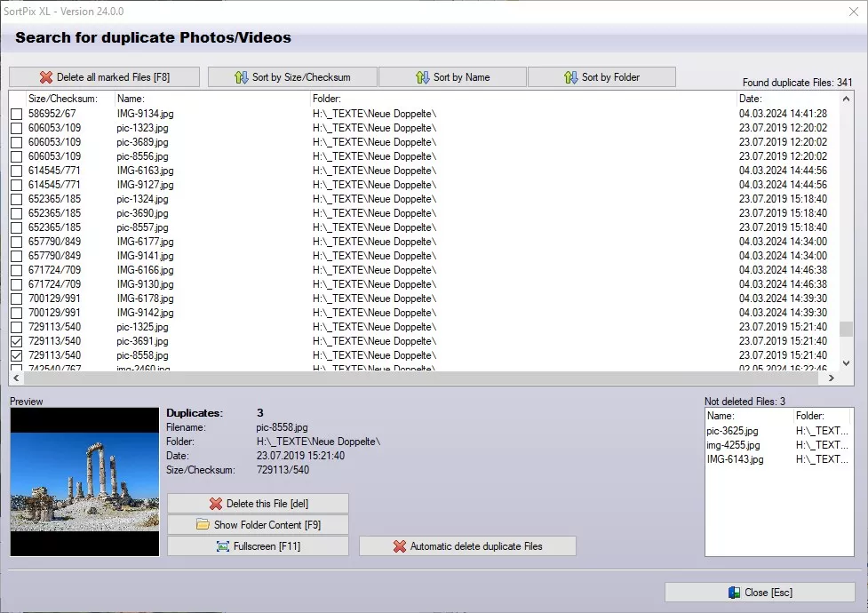Click the Fullscreen icon in the preview buttons

pos(222,546)
